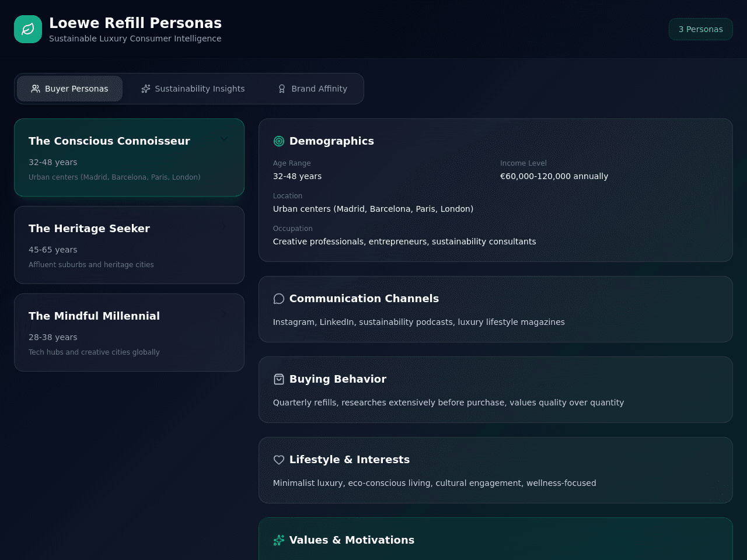Click the 45-65 years age text
Viewport: 747px width, 560px height.
pos(53,250)
